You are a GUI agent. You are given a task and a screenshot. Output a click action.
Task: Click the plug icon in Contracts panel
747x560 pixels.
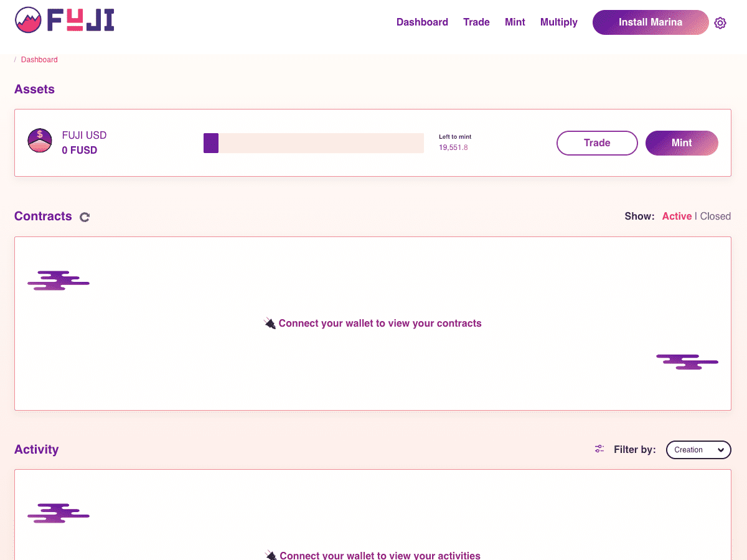tap(270, 324)
